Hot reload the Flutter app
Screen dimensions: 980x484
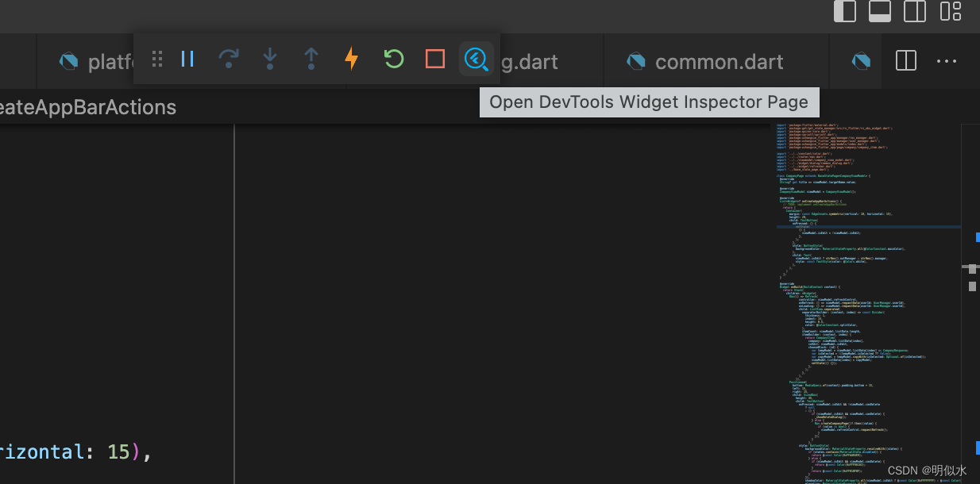click(352, 58)
